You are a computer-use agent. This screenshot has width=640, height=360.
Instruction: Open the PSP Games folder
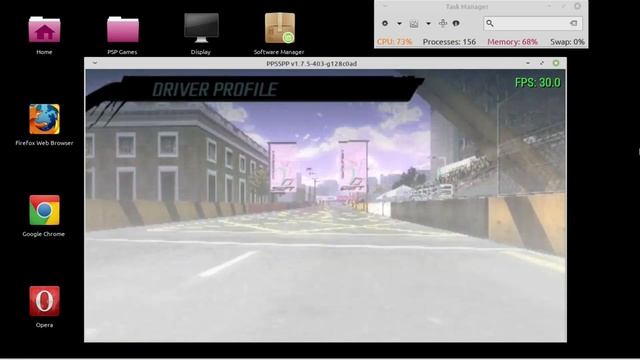(122, 29)
